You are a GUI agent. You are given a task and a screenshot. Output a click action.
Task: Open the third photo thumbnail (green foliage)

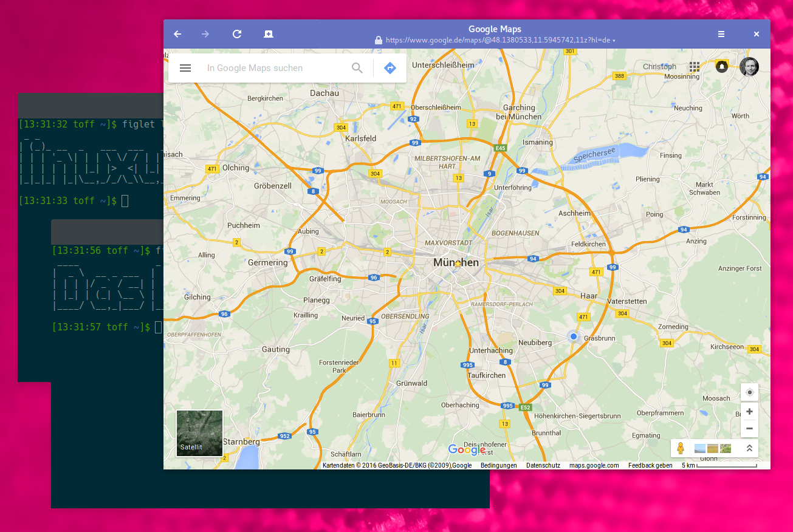(726, 448)
